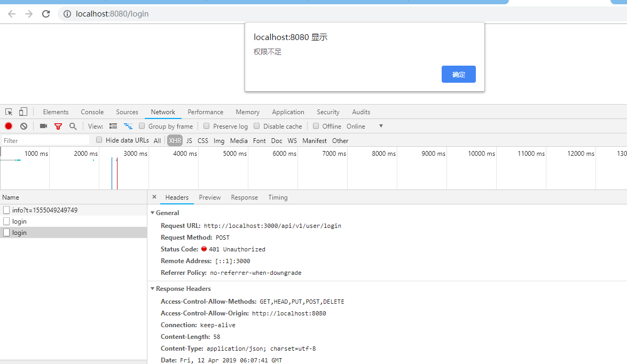Filter requests by Img
The height and width of the screenshot is (364, 627).
(x=219, y=141)
